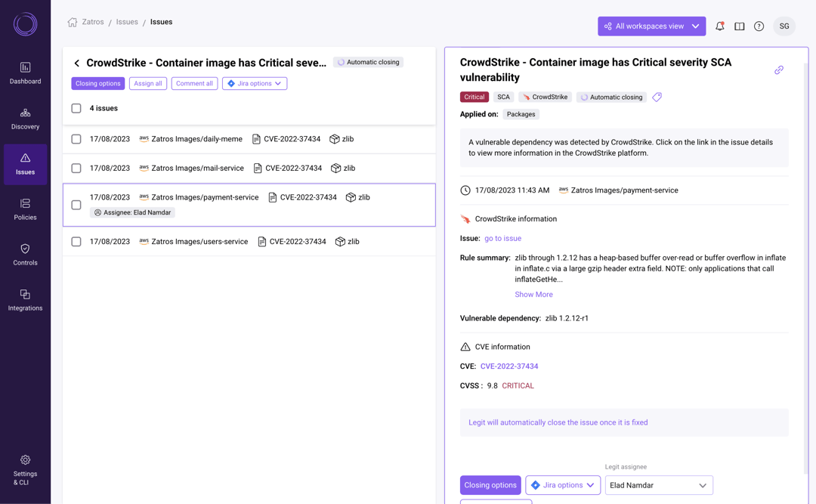
Task: Open the Policies section
Action: click(x=25, y=210)
